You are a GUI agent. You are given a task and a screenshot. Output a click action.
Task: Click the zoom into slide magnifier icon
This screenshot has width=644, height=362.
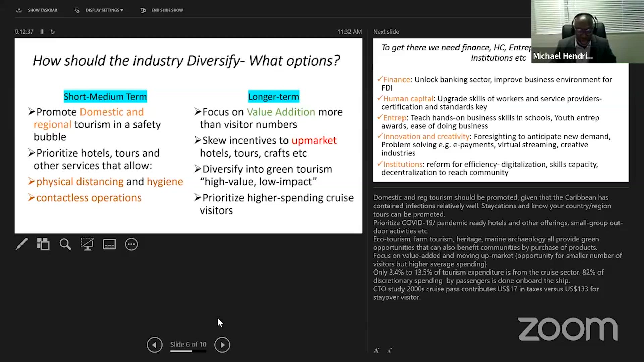coord(65,244)
